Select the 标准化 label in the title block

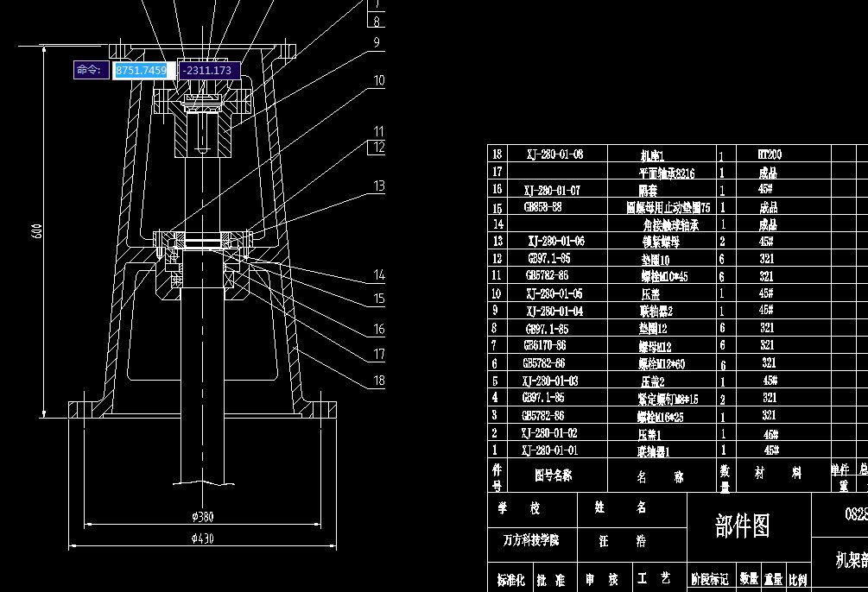(x=510, y=580)
